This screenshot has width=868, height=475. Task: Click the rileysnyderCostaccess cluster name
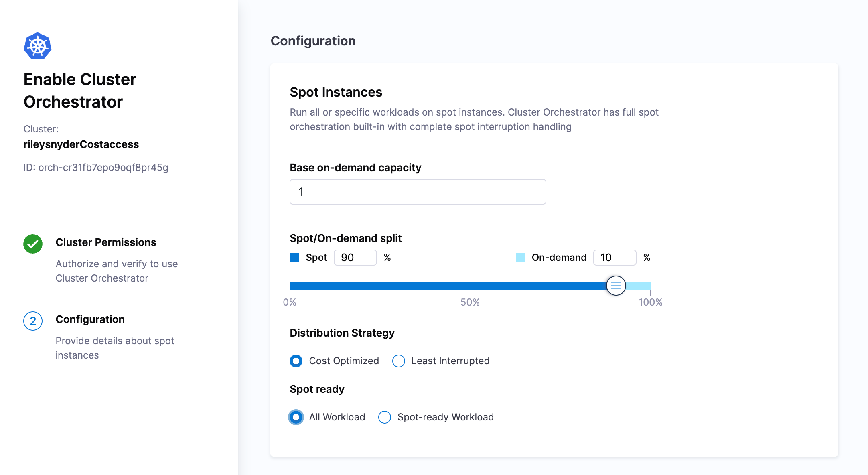point(81,144)
